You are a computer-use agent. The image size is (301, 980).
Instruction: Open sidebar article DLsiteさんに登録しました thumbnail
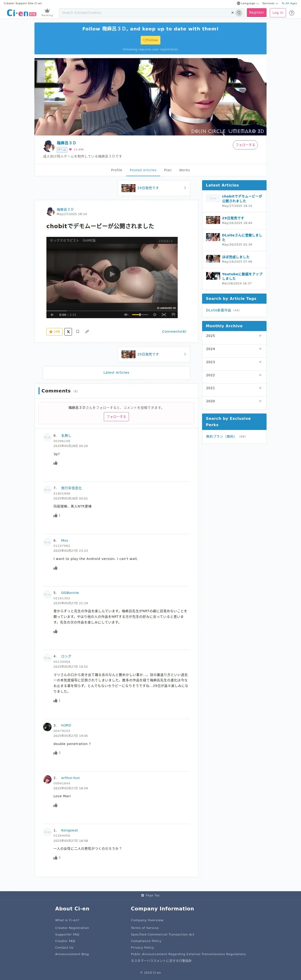click(x=213, y=237)
